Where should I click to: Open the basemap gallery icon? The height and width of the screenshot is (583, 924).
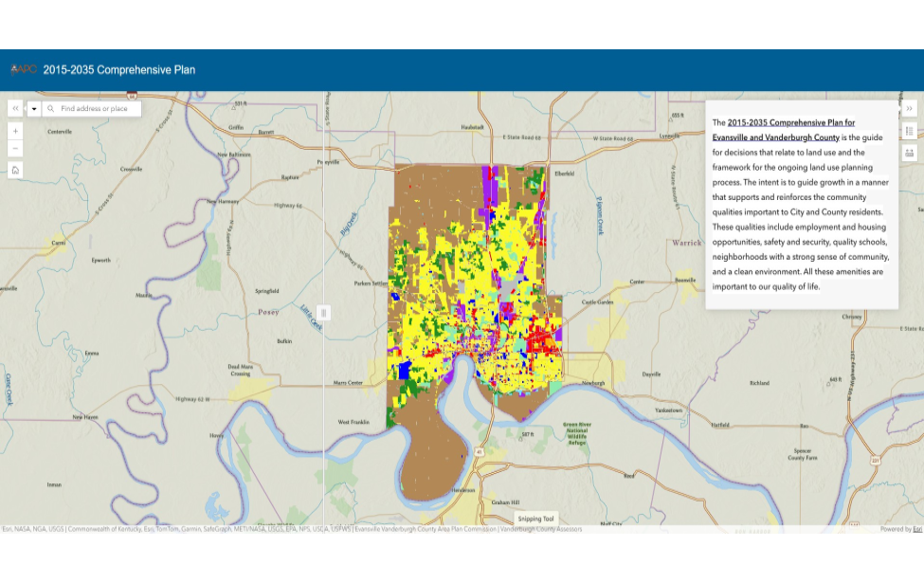pos(909,153)
